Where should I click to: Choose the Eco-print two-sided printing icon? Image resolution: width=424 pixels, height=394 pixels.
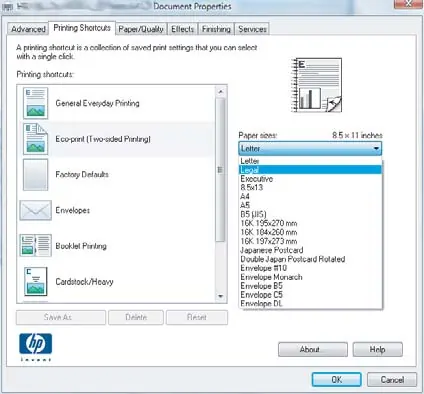click(x=35, y=139)
